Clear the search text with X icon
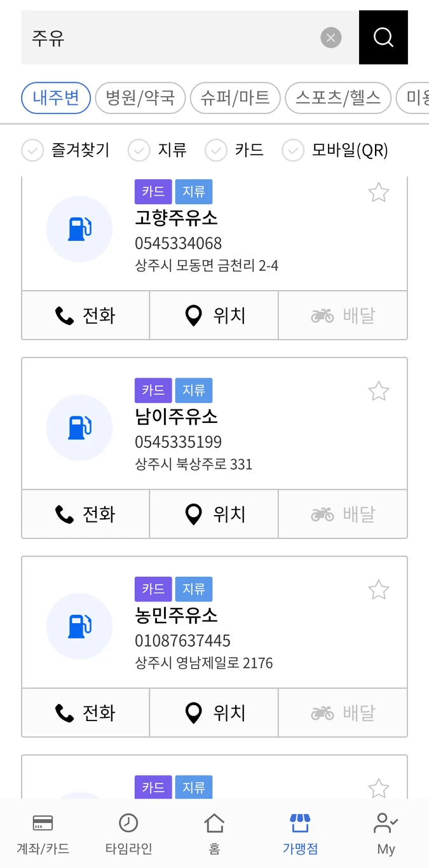 [x=330, y=38]
